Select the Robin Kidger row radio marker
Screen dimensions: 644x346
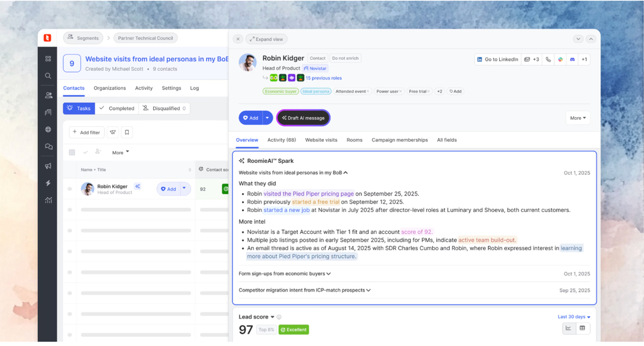point(70,189)
